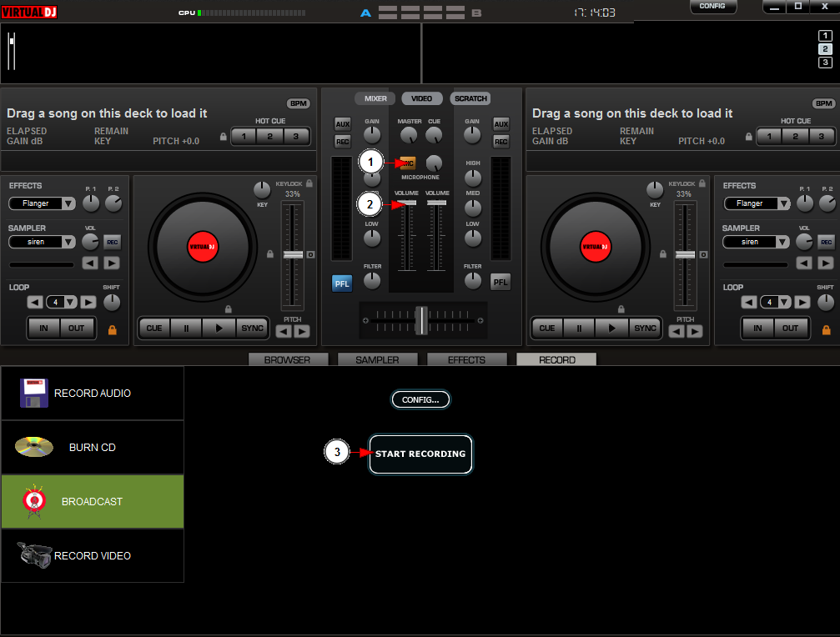Click right deck sampler play arrow
Image resolution: width=840 pixels, height=637 pixels.
pyautogui.click(x=826, y=263)
